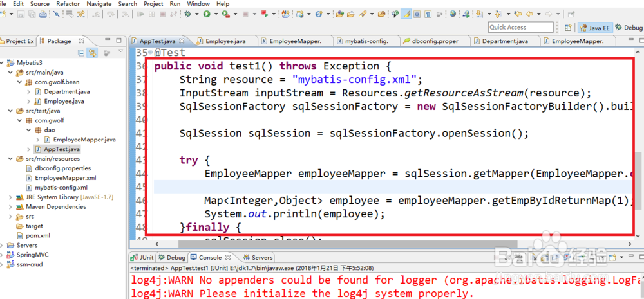The width and height of the screenshot is (644, 299).
Task: Close the Package Explorer tab
Action: 82,41
